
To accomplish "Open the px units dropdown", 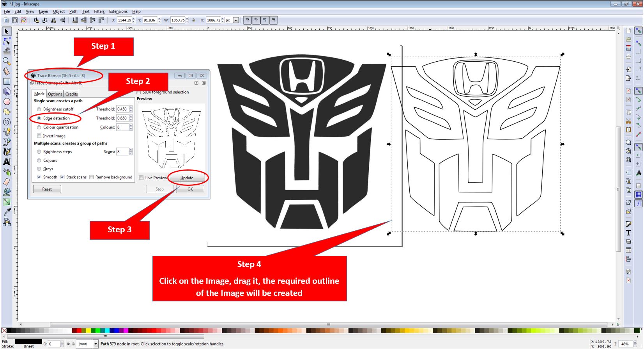I will pyautogui.click(x=235, y=20).
